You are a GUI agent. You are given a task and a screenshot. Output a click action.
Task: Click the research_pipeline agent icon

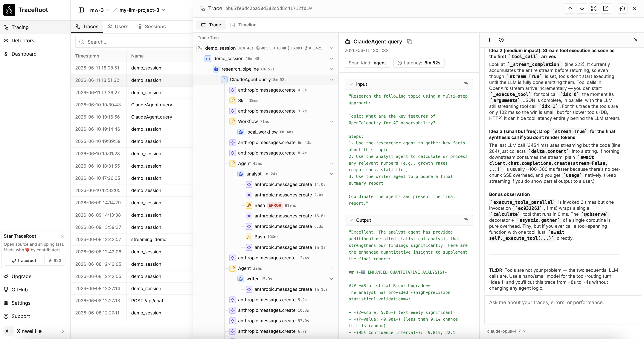[x=216, y=69]
